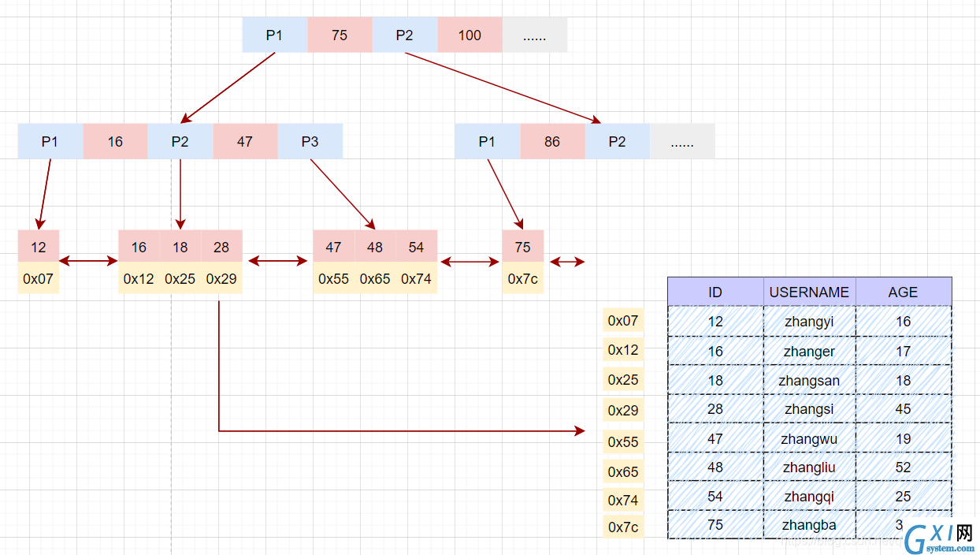Select the ID cell 12 in the zhangyi row

point(715,321)
